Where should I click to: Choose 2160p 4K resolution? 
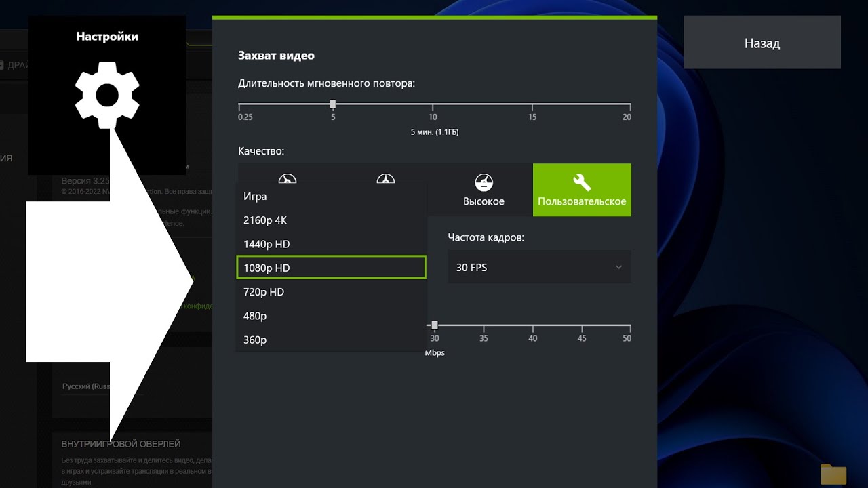click(x=331, y=220)
